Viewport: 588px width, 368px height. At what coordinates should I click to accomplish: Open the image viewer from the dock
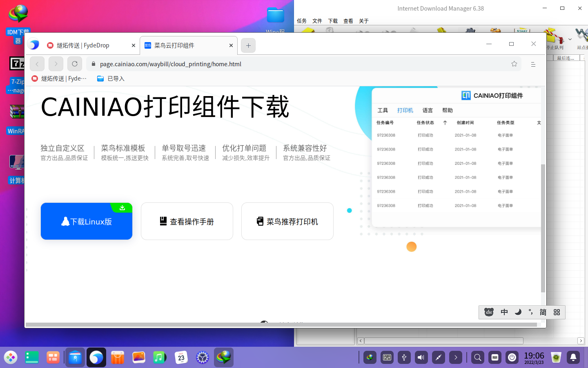[139, 357]
